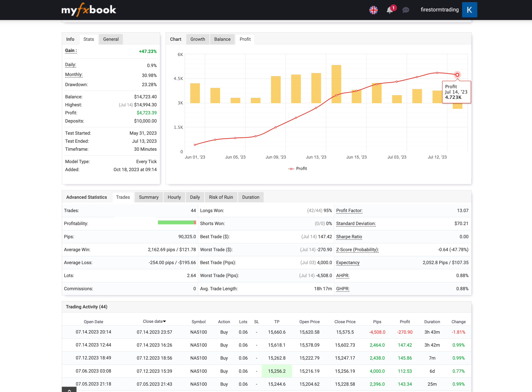Viewport: 532px width, 392px height.
Task: Select the Balance chart tab
Action: click(x=222, y=39)
